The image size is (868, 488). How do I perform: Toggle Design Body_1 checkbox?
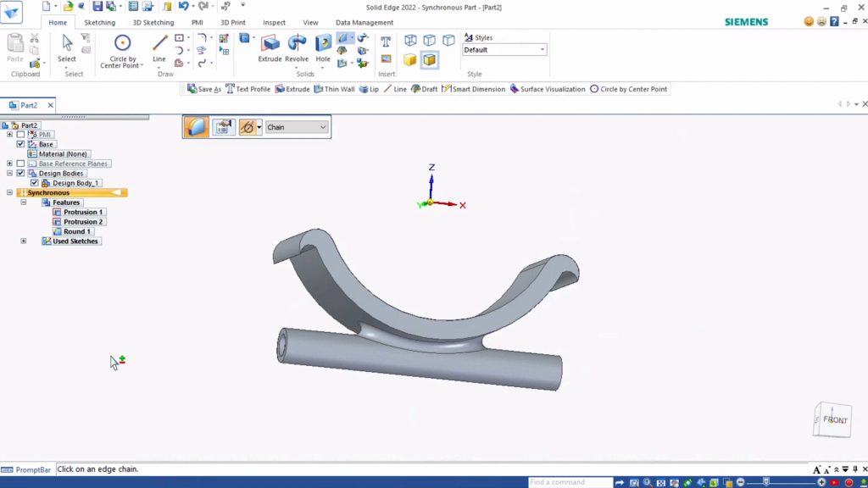pos(34,183)
